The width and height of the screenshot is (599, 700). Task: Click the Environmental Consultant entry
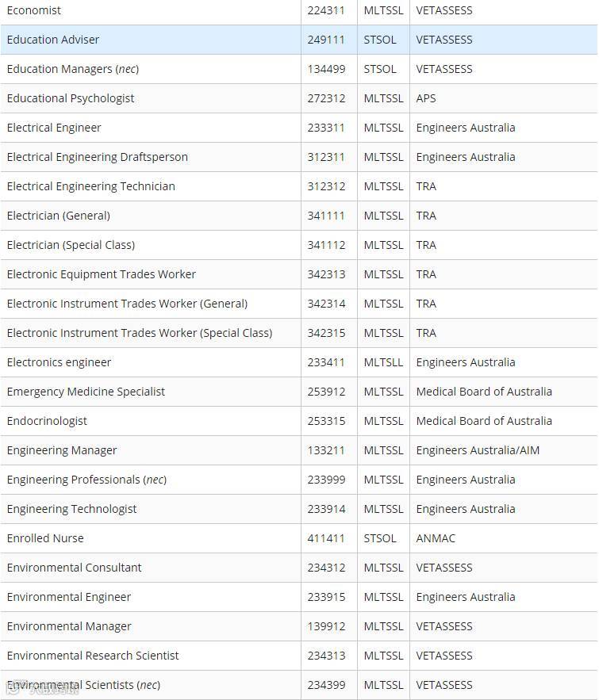[x=75, y=568]
